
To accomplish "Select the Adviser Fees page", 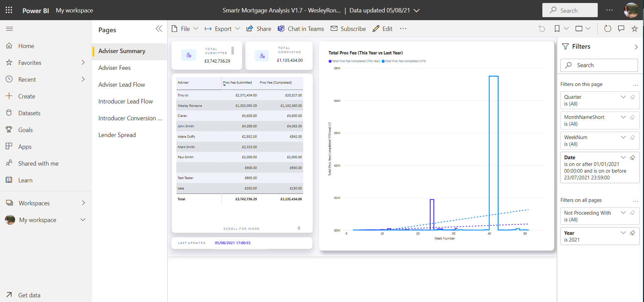I will pyautogui.click(x=129, y=68).
